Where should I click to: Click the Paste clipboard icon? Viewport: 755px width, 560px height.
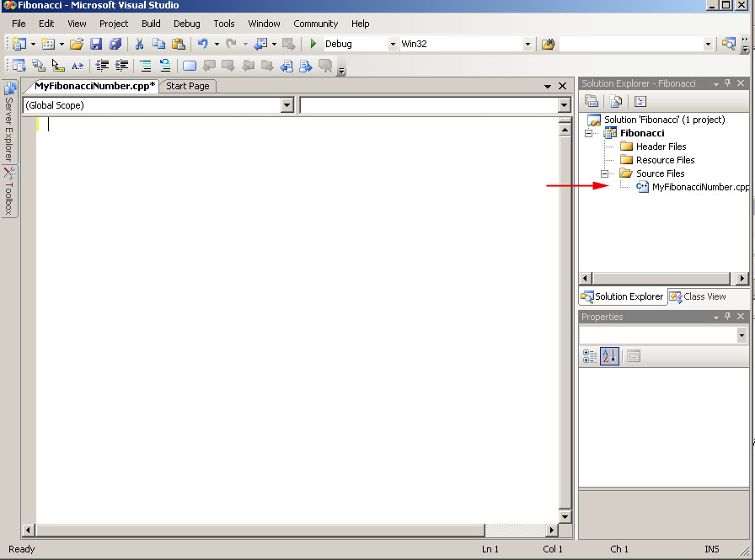[179, 44]
